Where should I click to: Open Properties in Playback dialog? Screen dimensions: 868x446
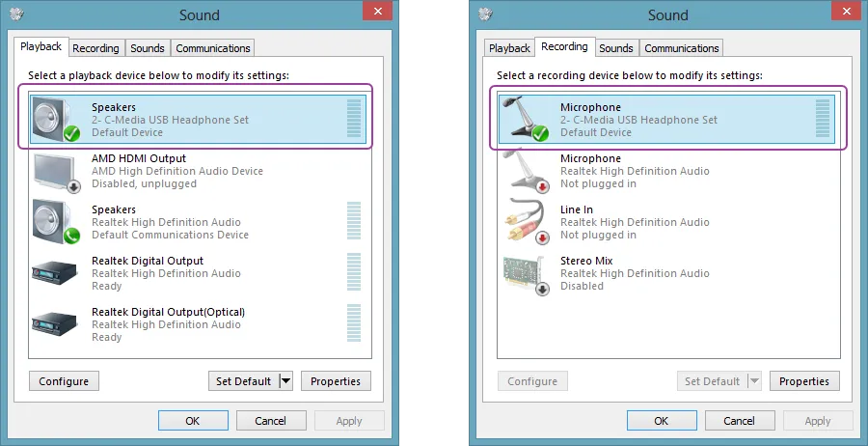click(x=336, y=381)
